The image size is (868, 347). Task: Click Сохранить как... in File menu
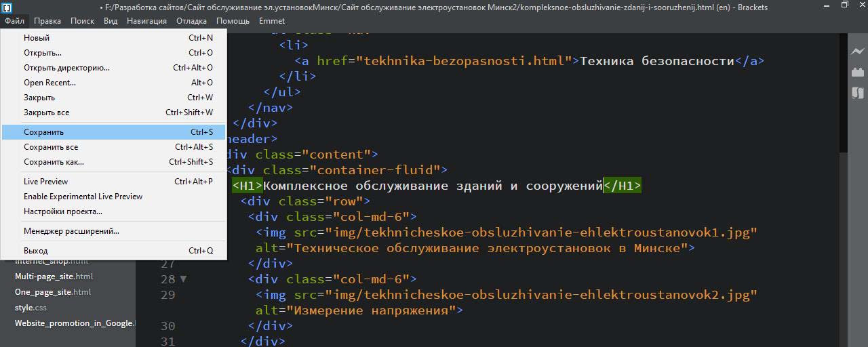pyautogui.click(x=54, y=162)
